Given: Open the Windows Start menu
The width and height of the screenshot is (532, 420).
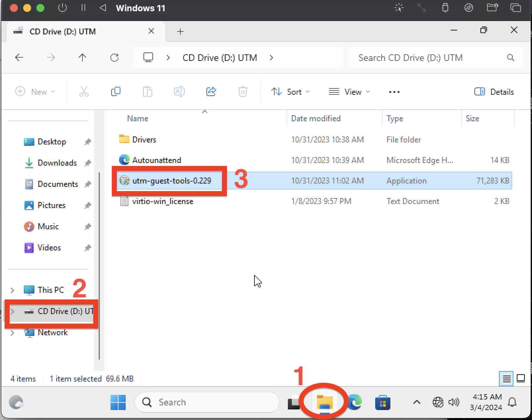Looking at the screenshot, I should [x=118, y=402].
